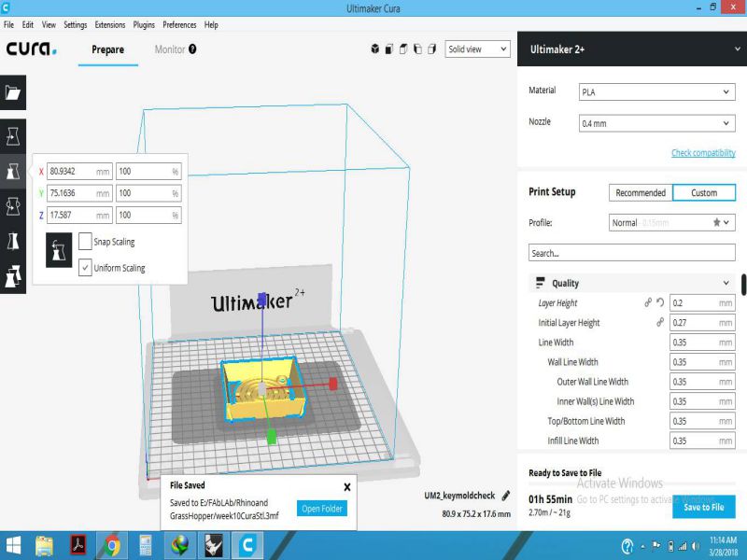Click the settings Search field
The image size is (747, 560).
(632, 253)
